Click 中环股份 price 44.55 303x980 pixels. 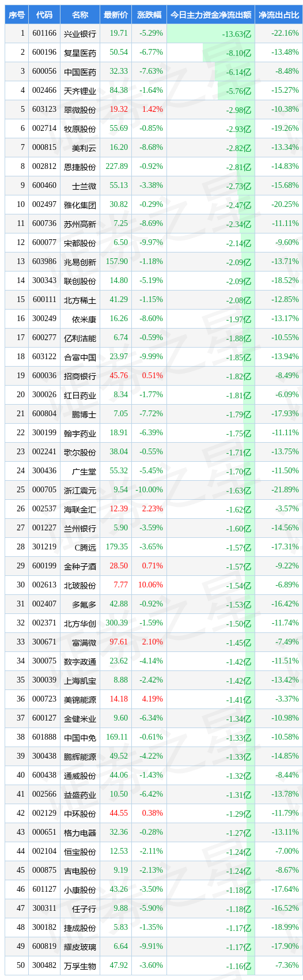[x=119, y=813]
